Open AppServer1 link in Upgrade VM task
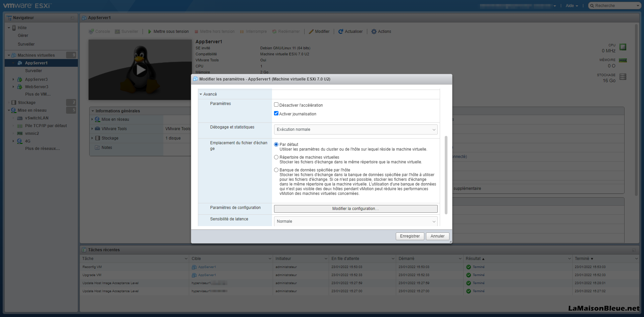The width and height of the screenshot is (644, 317). click(x=207, y=275)
